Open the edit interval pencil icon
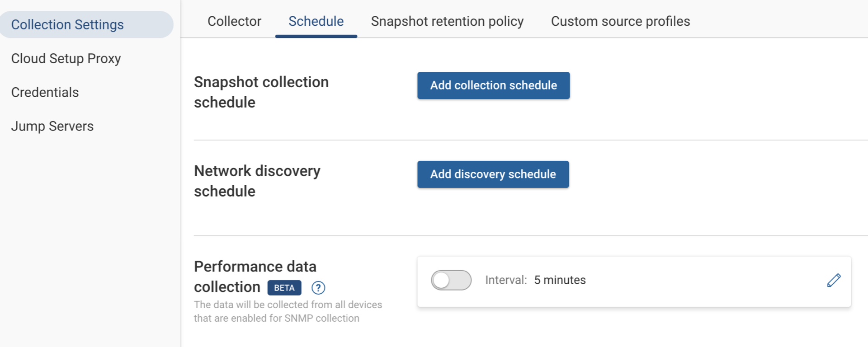The height and width of the screenshot is (347, 868). click(834, 280)
